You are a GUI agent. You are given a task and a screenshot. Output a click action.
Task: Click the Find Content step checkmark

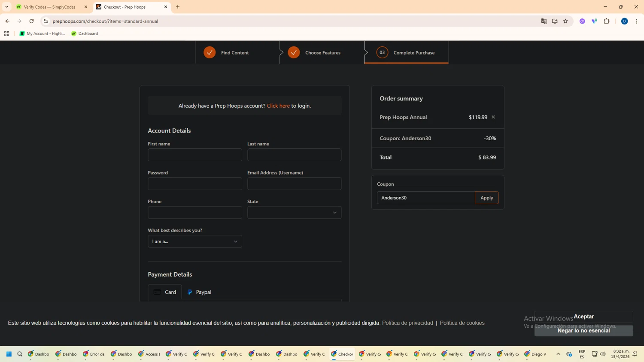tap(210, 52)
